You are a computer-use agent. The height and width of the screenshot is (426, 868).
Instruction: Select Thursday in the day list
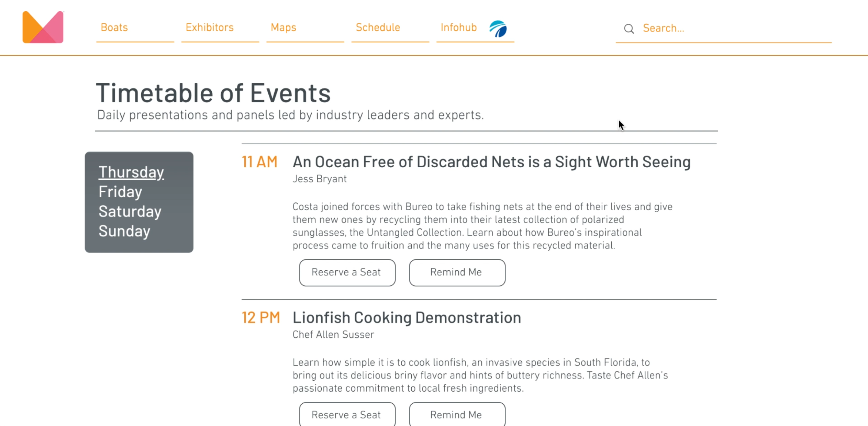pyautogui.click(x=131, y=172)
